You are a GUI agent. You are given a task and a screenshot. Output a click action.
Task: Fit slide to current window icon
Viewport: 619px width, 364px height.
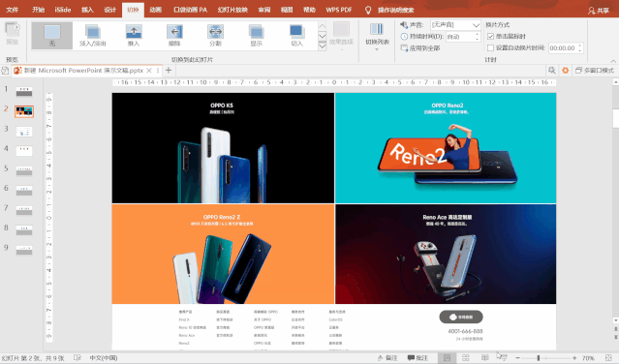[x=608, y=357]
